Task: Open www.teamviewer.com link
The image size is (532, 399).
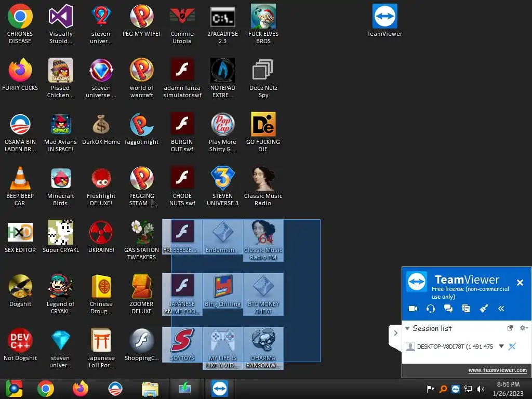Action: point(497,370)
